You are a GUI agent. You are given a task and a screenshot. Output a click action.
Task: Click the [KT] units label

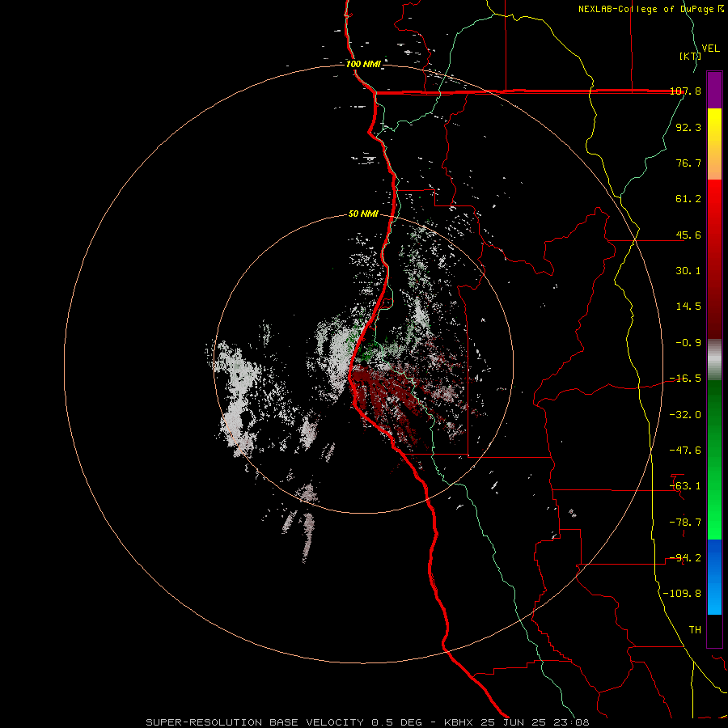(x=690, y=56)
